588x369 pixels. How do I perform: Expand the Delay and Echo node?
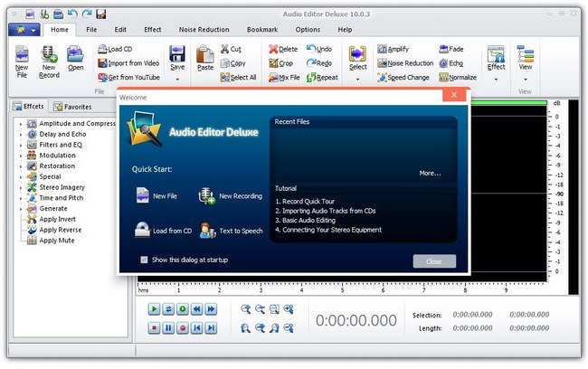21,134
